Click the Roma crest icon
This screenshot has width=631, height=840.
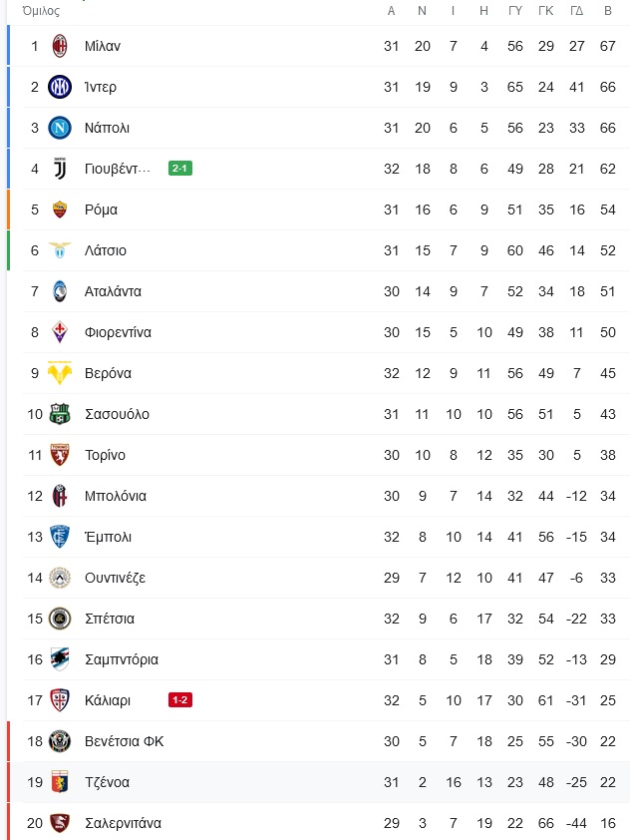(60, 210)
